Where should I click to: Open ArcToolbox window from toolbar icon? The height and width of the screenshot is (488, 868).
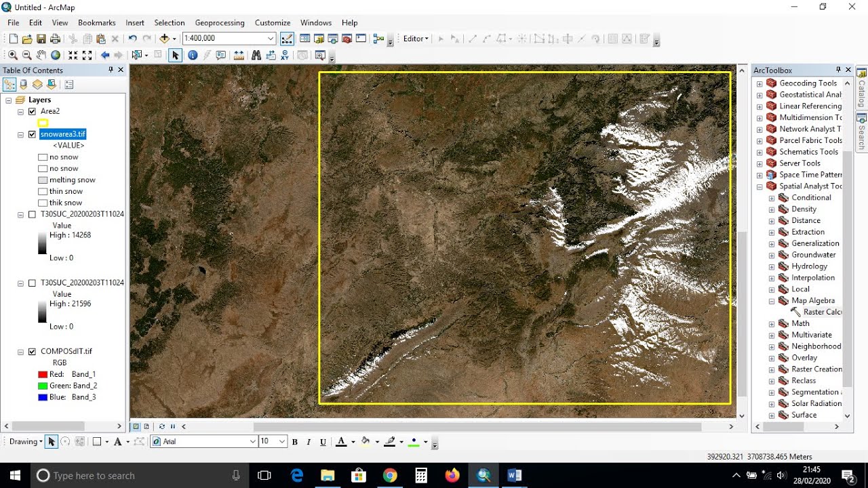point(347,39)
